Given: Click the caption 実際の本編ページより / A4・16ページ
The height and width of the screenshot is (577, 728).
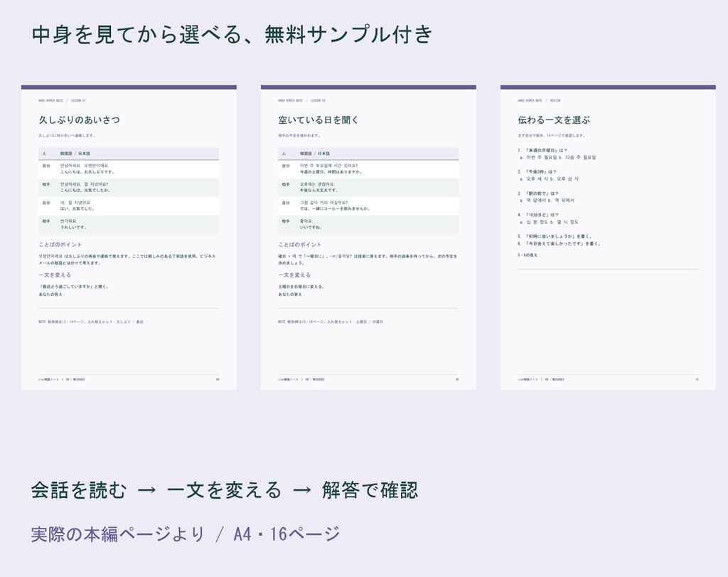Looking at the screenshot, I should 186,534.
